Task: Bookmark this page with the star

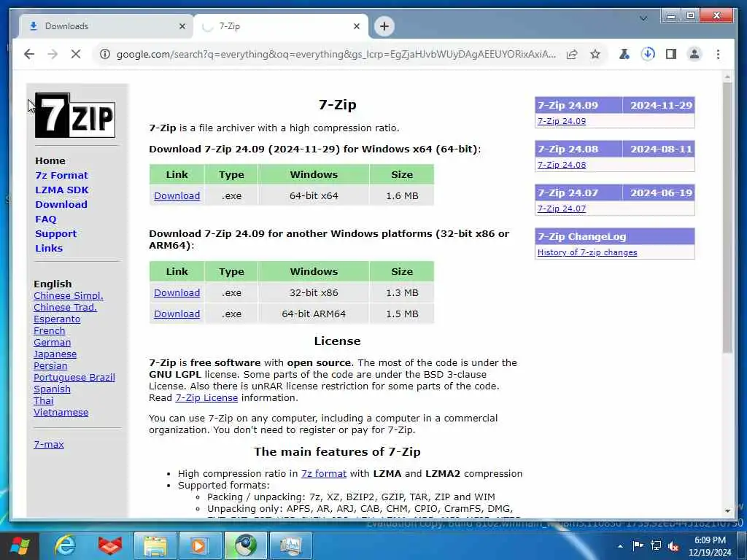Action: click(x=595, y=54)
